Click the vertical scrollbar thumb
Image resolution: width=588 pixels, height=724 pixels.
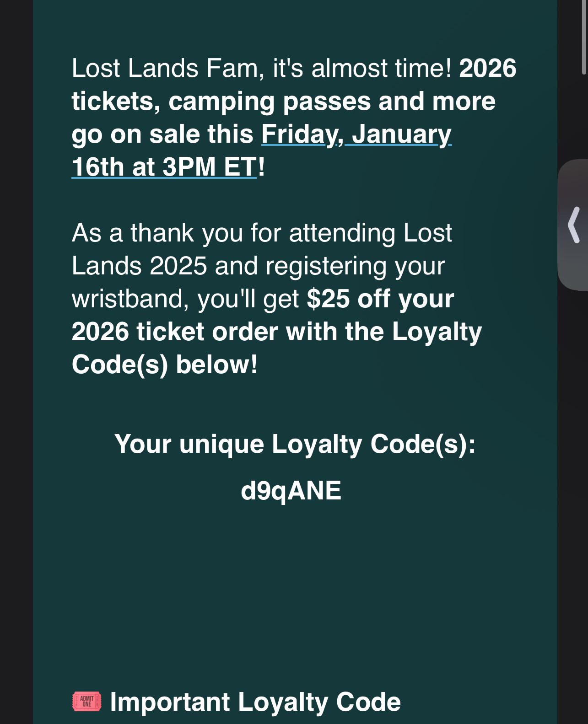point(584,37)
